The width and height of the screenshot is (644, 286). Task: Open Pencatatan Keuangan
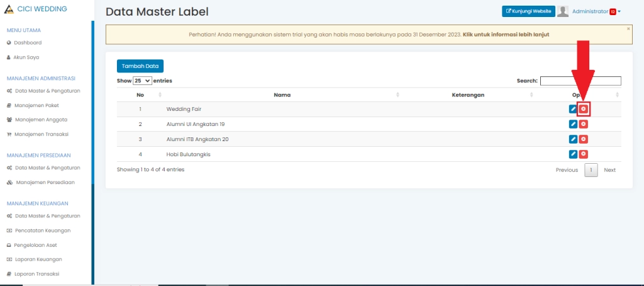pos(38,231)
